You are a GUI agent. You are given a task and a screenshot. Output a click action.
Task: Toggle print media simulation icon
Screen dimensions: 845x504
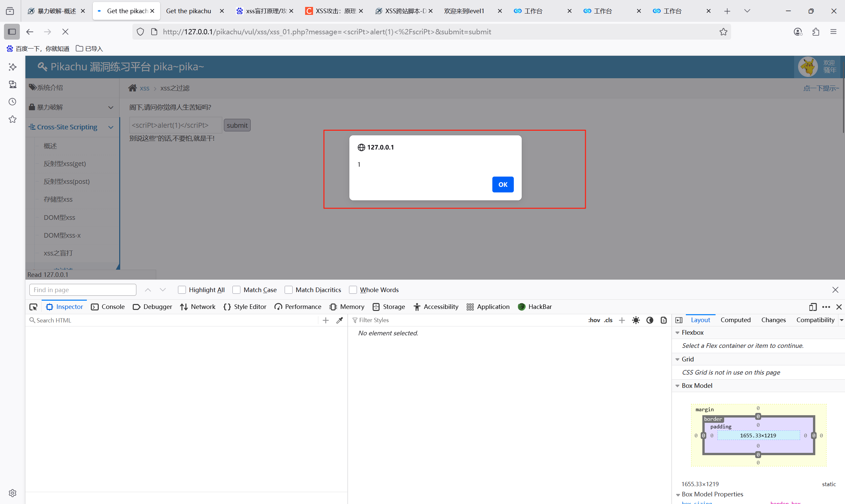(x=664, y=320)
